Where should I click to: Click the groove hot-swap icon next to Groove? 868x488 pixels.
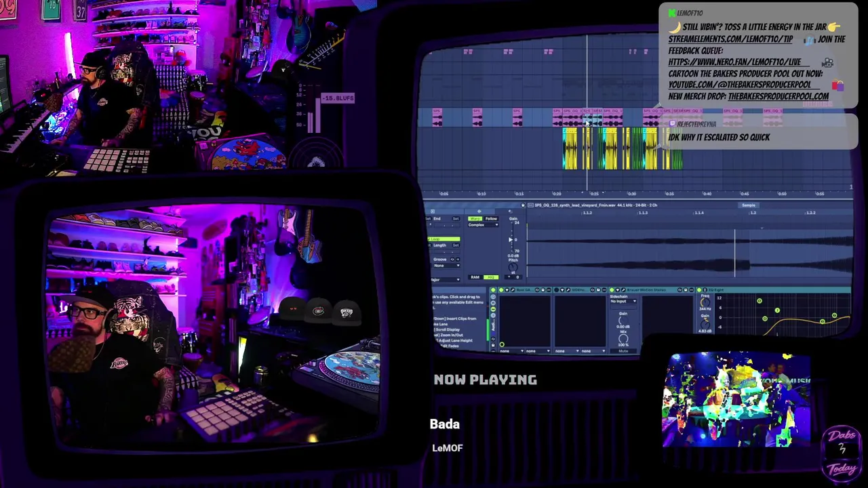[452, 259]
